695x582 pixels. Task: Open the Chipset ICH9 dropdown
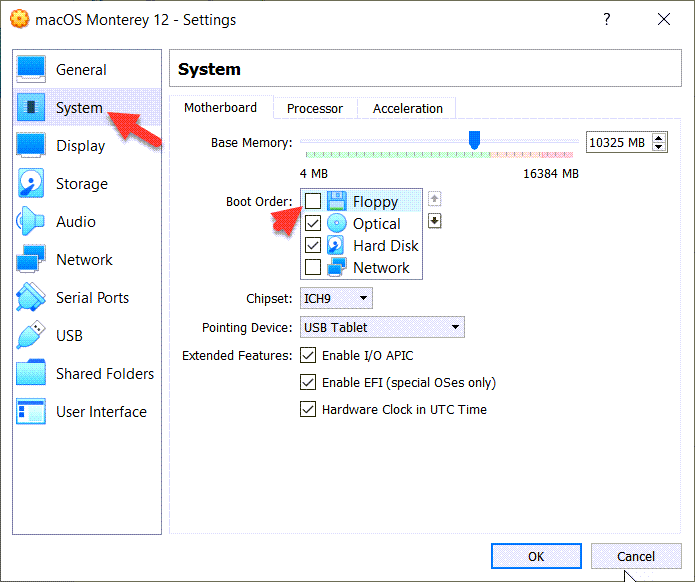coord(336,298)
